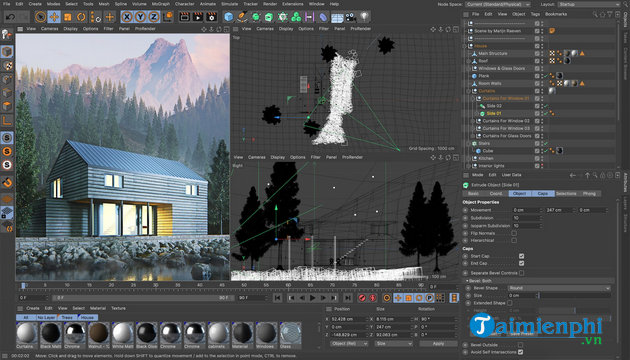Open the Size mode dropdown
Screen dimensions: 630x360
pyautogui.click(x=393, y=344)
